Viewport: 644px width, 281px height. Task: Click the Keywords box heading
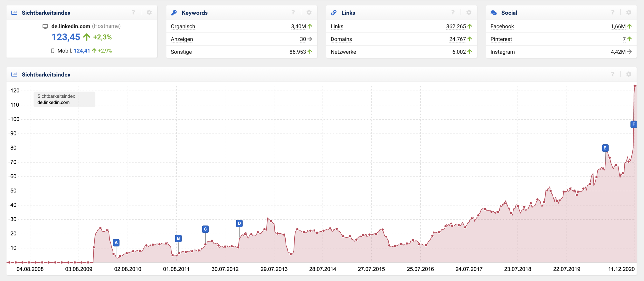pyautogui.click(x=194, y=13)
